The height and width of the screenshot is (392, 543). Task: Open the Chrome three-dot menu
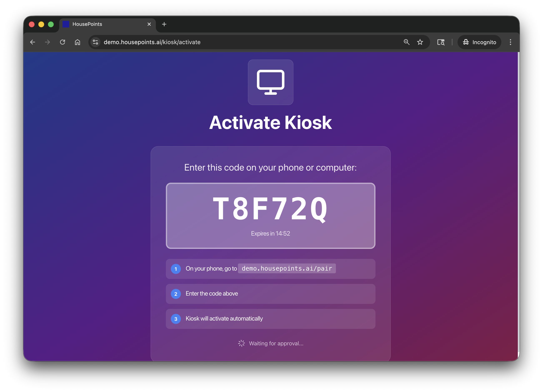510,42
